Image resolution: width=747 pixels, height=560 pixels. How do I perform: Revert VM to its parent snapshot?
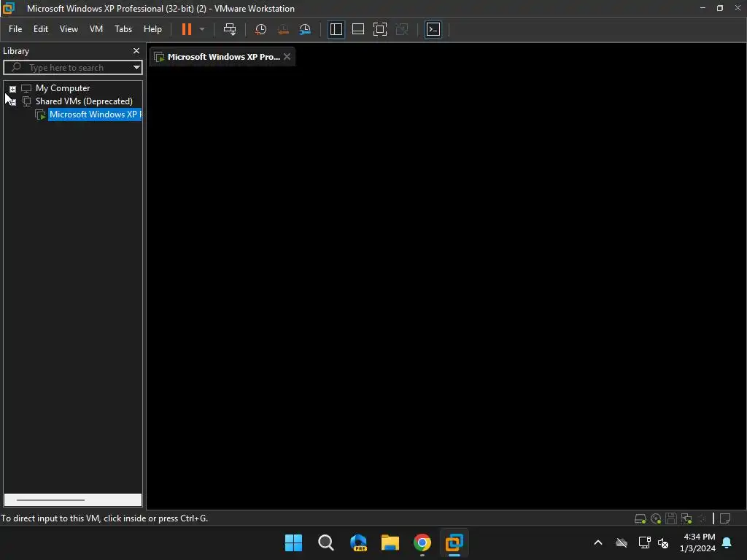point(283,29)
